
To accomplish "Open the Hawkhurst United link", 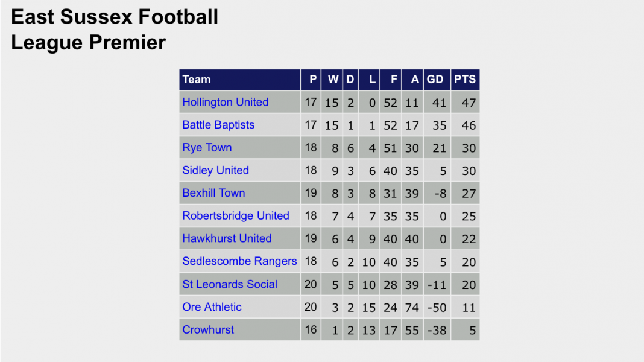I will [x=227, y=238].
